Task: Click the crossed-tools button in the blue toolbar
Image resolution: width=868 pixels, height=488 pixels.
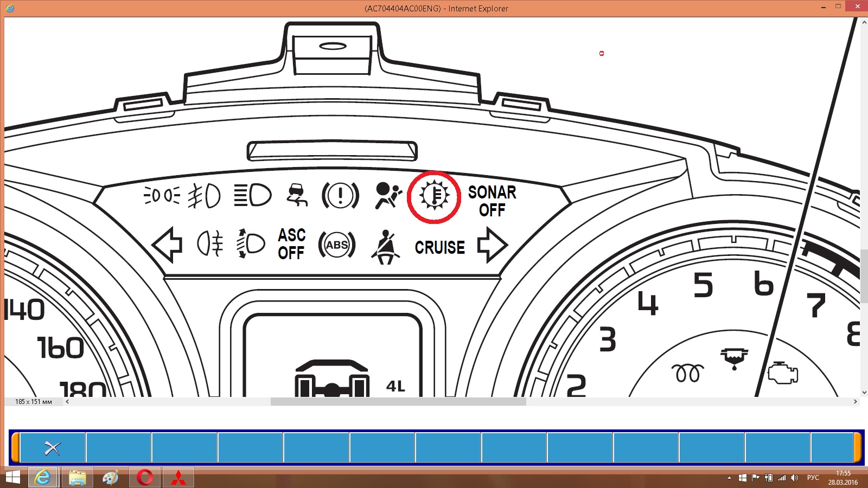Action: click(x=53, y=448)
